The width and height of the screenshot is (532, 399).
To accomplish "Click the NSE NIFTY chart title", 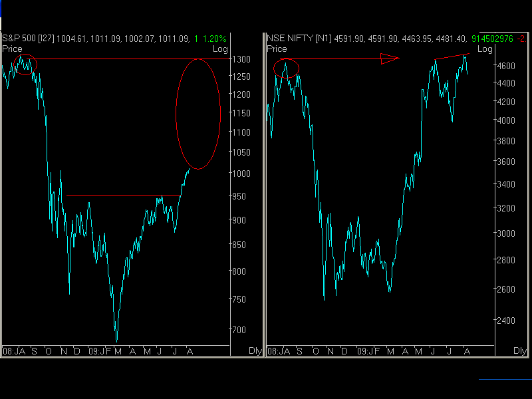I will (299, 39).
